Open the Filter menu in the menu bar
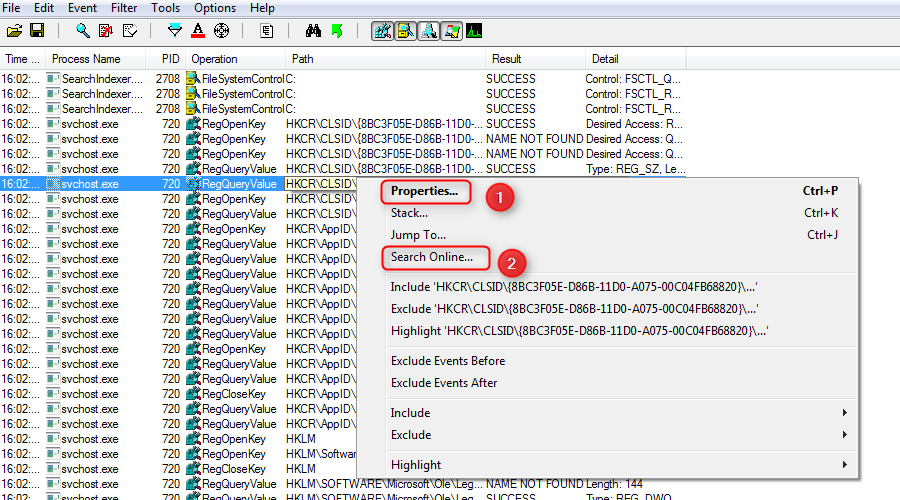This screenshot has width=900, height=500. 124,8
